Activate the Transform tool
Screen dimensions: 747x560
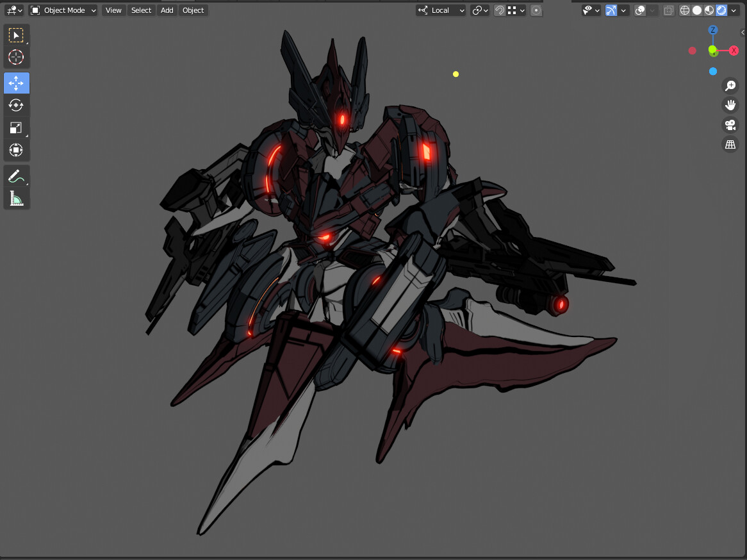click(16, 150)
